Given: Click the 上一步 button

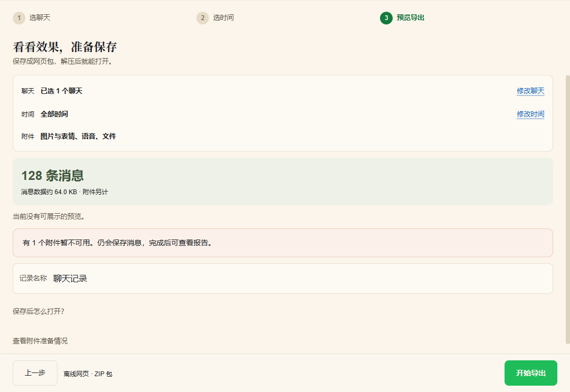Looking at the screenshot, I should (35, 373).
